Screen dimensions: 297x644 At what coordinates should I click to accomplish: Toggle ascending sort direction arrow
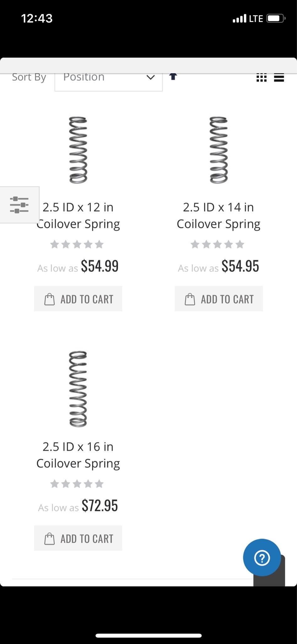173,77
